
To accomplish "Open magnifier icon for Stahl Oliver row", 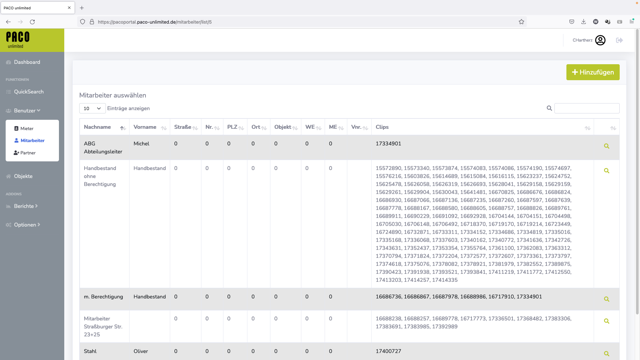I will click(607, 353).
